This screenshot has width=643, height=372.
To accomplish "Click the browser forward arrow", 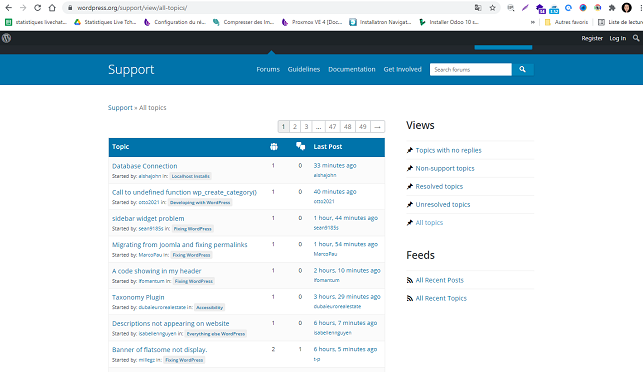I will 23,8.
